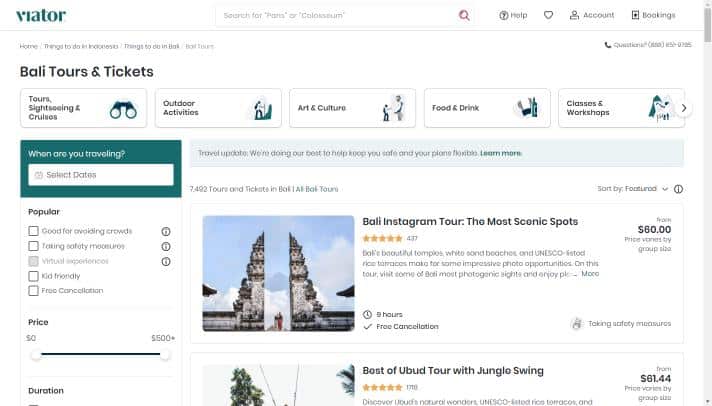This screenshot has height=406, width=712.
Task: Click star rating of Bali Instagram Tour
Action: pyautogui.click(x=382, y=238)
